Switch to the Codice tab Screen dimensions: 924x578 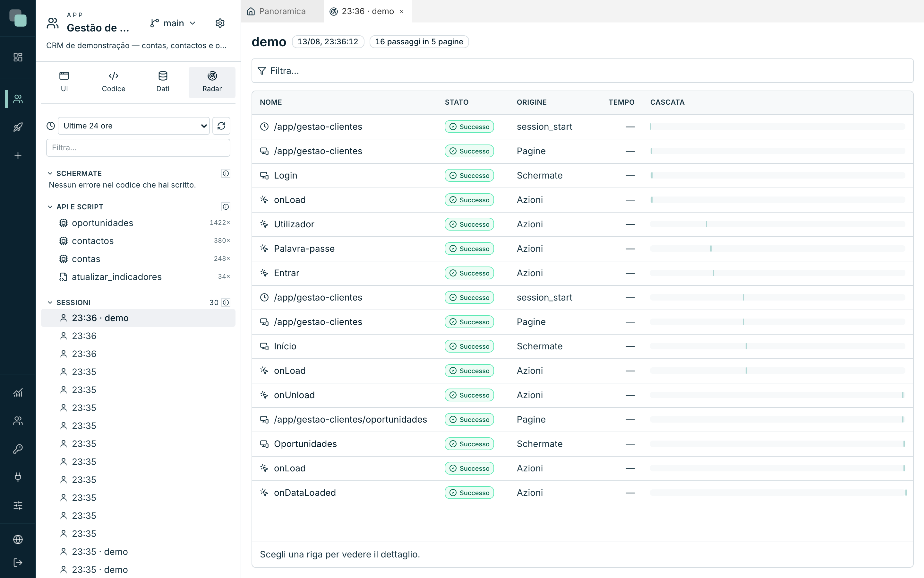113,82
